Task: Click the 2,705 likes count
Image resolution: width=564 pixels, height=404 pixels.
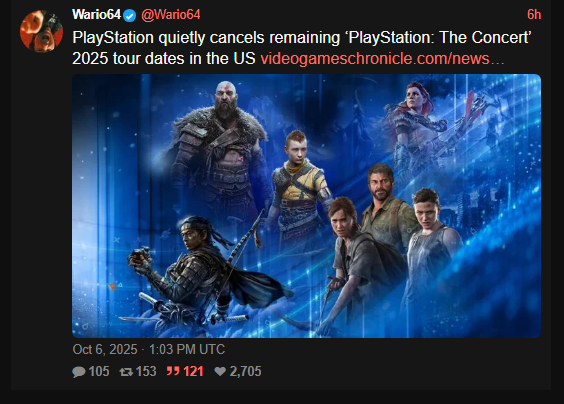Action: pyautogui.click(x=245, y=371)
